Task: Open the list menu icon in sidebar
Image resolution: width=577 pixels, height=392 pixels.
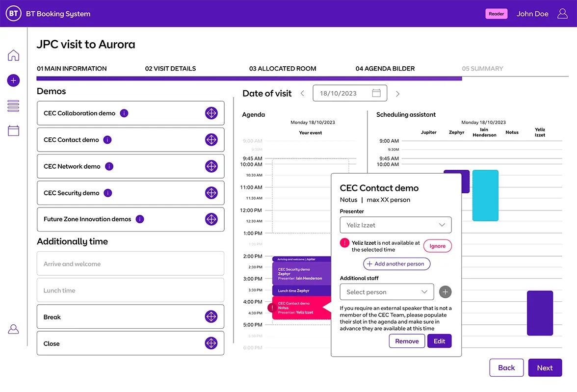Action: click(13, 105)
